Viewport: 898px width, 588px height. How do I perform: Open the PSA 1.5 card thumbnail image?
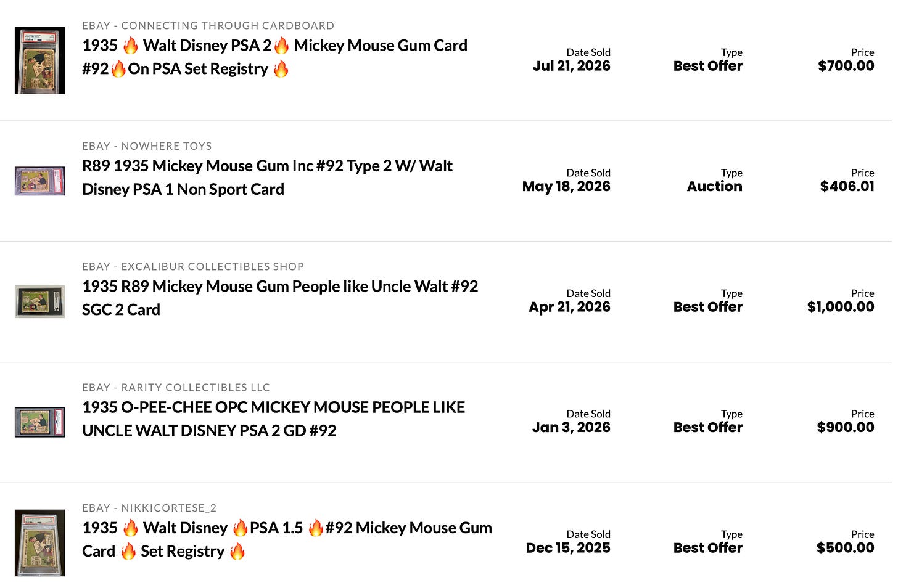(39, 542)
